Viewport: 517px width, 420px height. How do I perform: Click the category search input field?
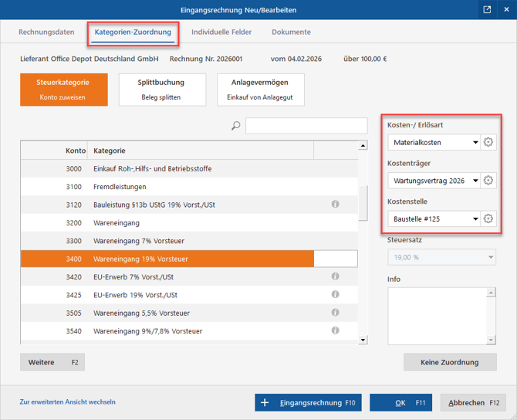click(x=306, y=126)
